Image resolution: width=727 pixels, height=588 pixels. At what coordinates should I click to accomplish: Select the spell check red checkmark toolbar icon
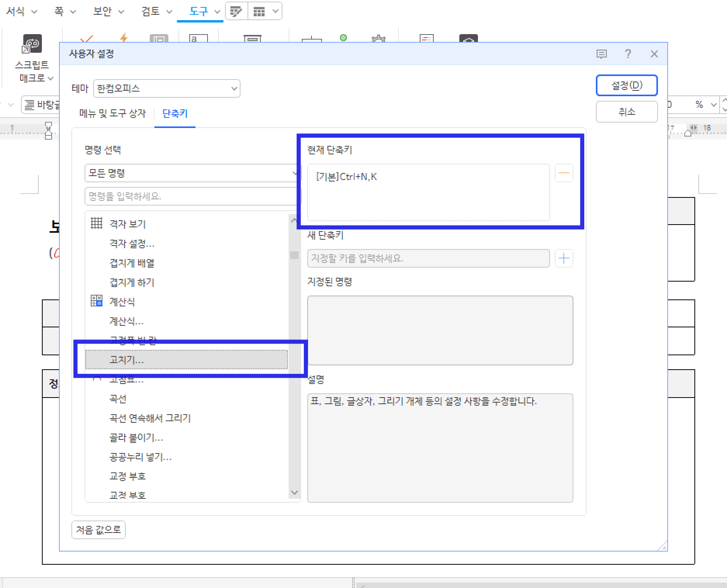tap(86, 39)
